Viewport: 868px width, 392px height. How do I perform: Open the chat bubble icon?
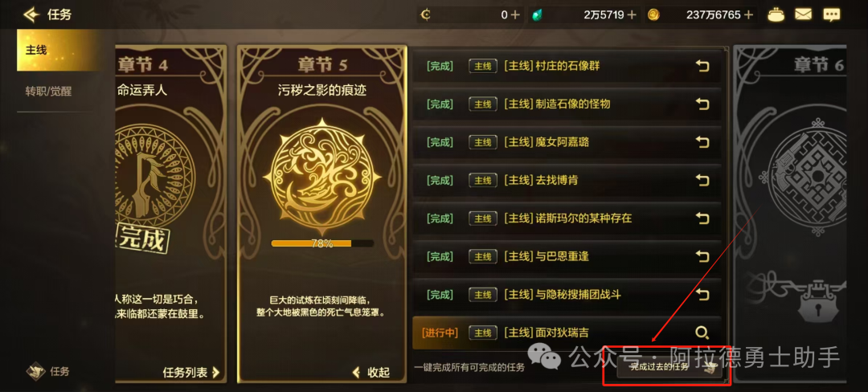point(832,15)
